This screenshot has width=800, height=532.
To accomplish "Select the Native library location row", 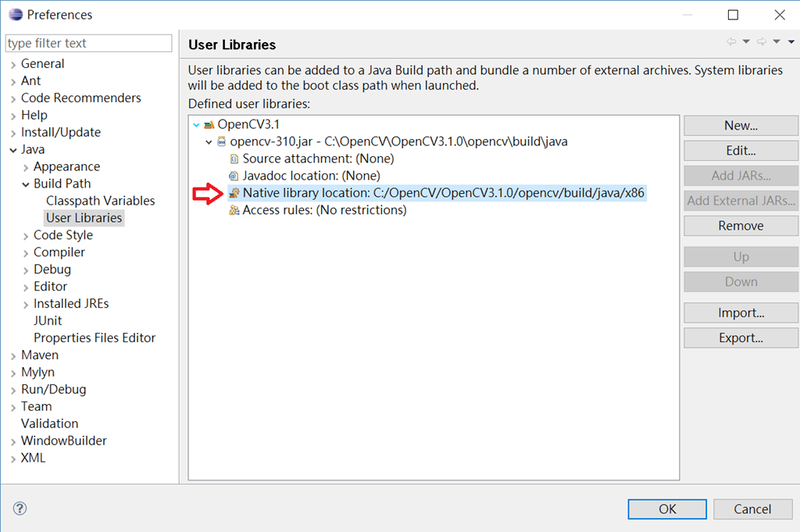I will click(437, 193).
